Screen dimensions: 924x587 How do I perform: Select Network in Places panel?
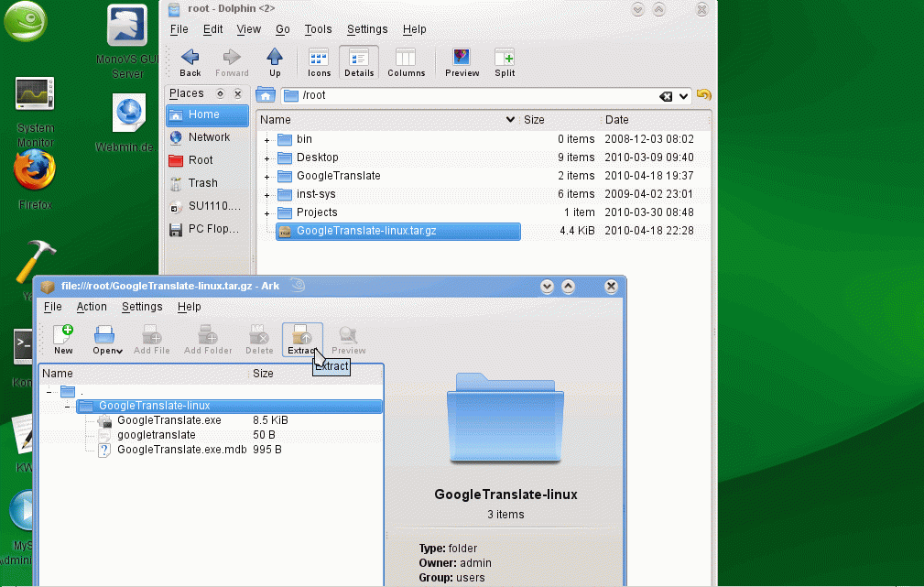[208, 137]
